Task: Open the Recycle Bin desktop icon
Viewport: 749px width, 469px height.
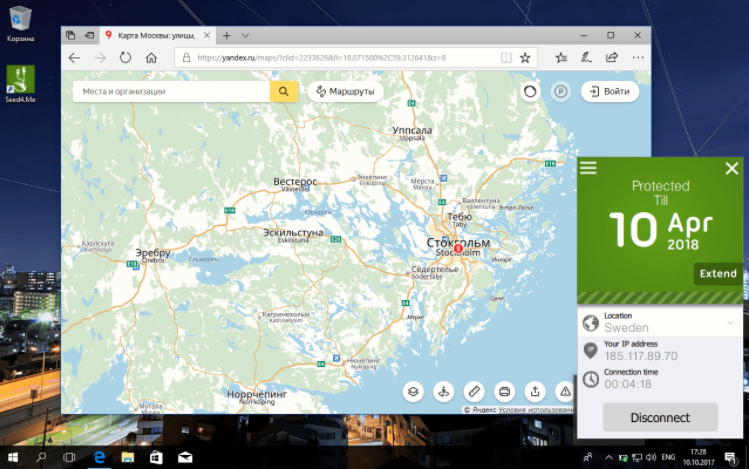Action: click(x=20, y=23)
